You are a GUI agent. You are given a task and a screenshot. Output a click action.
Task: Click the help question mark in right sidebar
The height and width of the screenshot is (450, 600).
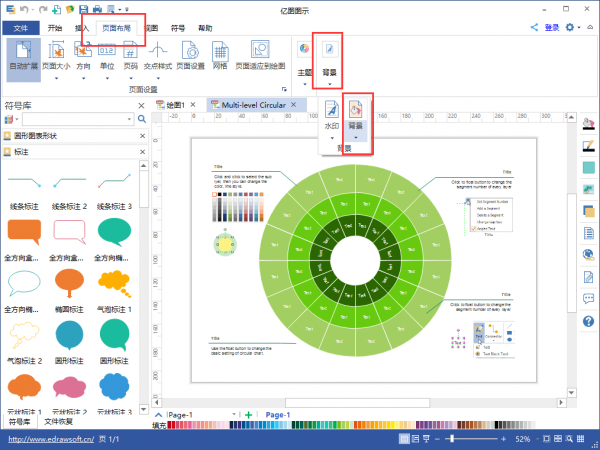[589, 321]
